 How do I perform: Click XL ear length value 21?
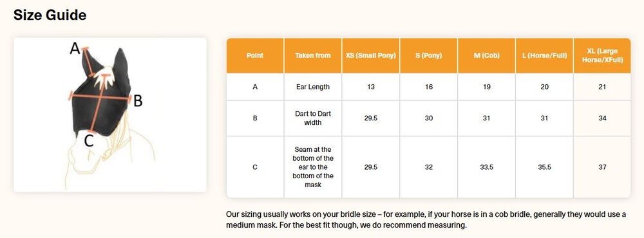(x=602, y=87)
